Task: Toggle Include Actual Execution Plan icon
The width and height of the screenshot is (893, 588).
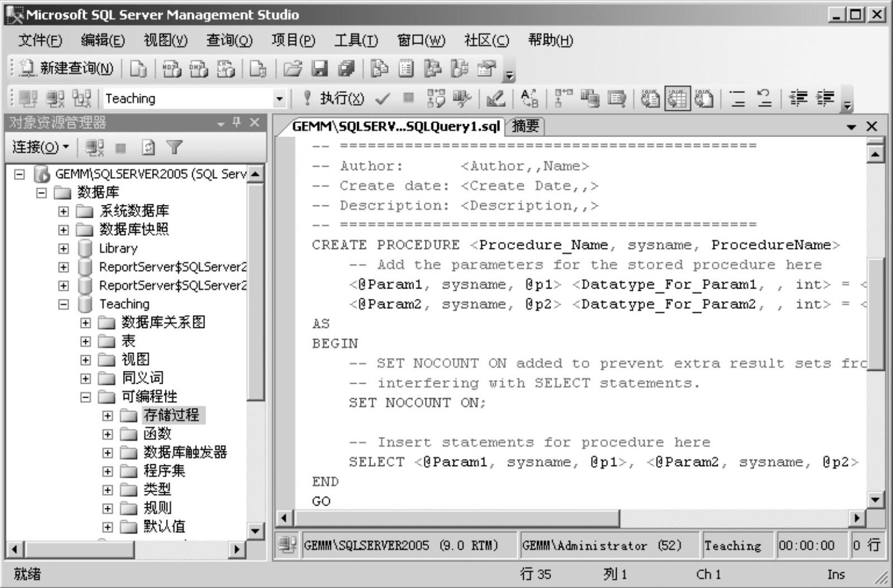Action: [x=563, y=99]
